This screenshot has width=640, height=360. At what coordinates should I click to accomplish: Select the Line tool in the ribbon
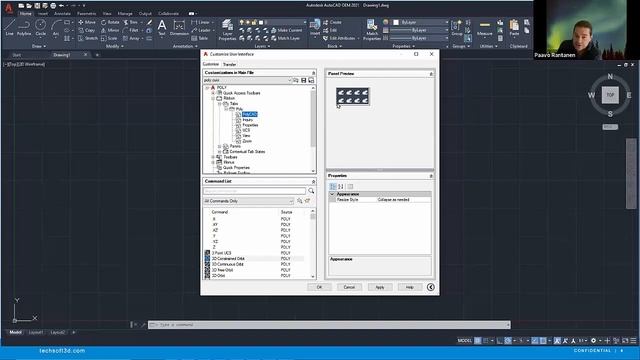[9, 28]
